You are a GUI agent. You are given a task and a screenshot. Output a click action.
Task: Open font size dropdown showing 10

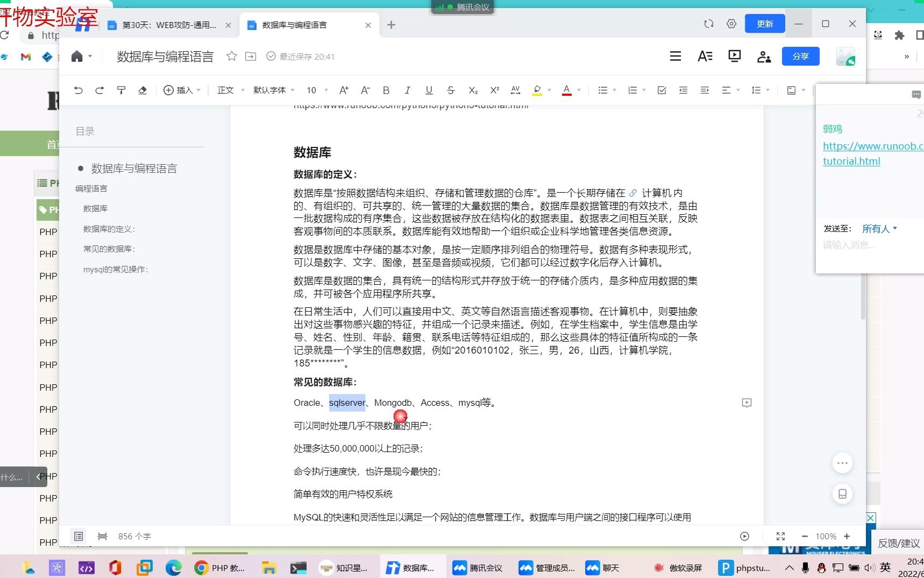tap(317, 90)
